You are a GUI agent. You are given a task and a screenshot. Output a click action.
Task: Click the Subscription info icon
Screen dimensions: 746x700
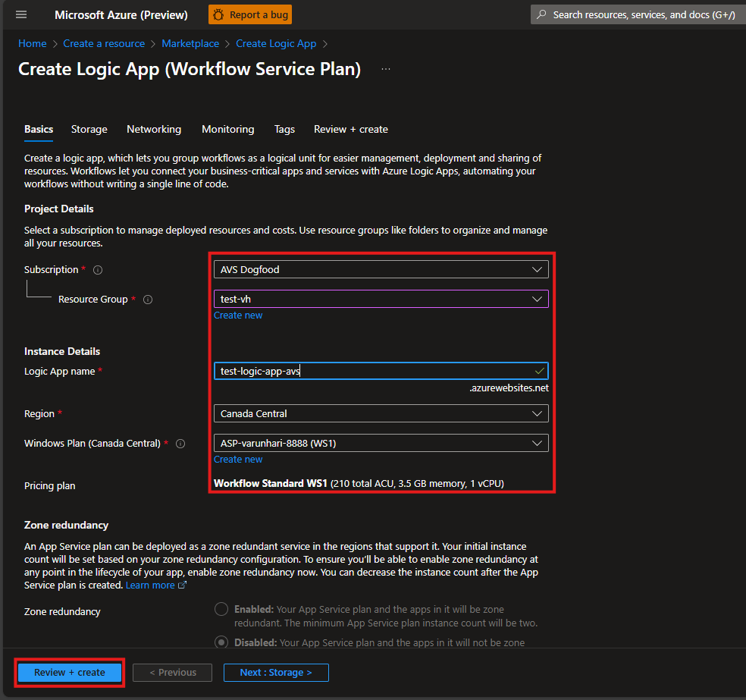coord(98,270)
